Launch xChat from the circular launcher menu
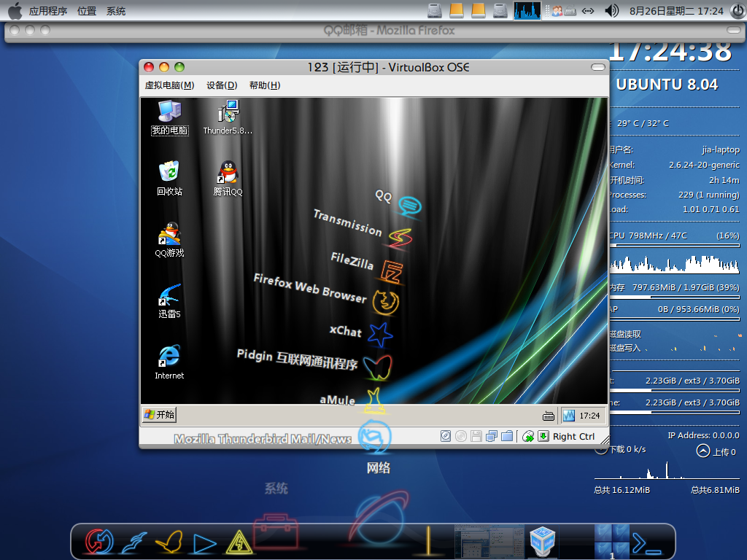This screenshot has width=747, height=560. (380, 335)
